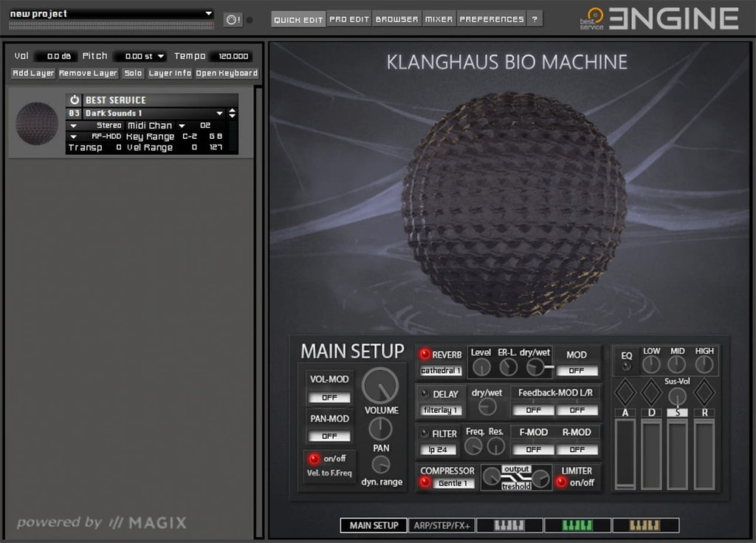Click the help question mark button

tap(535, 19)
